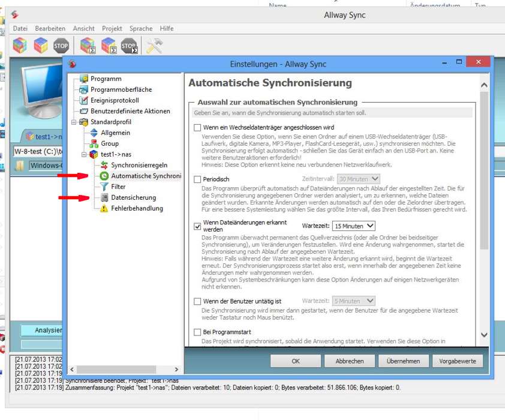Click the Fehlerbehandlung warning triangle icon
Screen dimensions: 505x420
pyautogui.click(x=104, y=208)
